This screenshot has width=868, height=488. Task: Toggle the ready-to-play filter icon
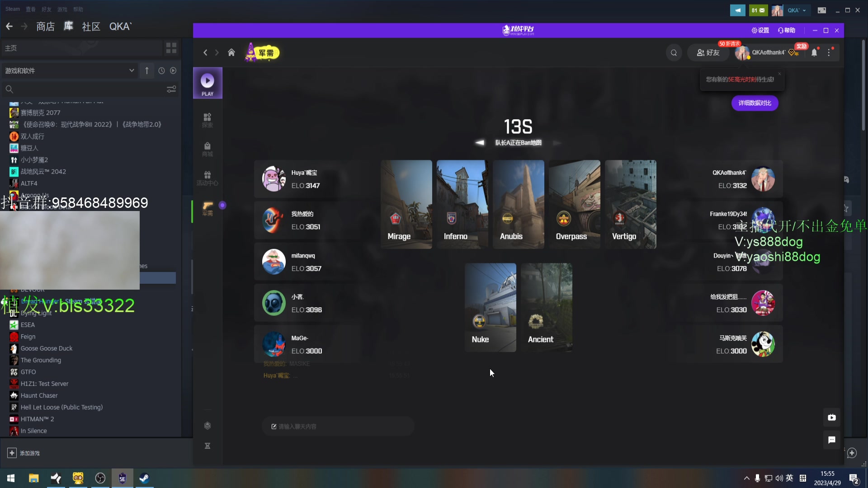173,70
